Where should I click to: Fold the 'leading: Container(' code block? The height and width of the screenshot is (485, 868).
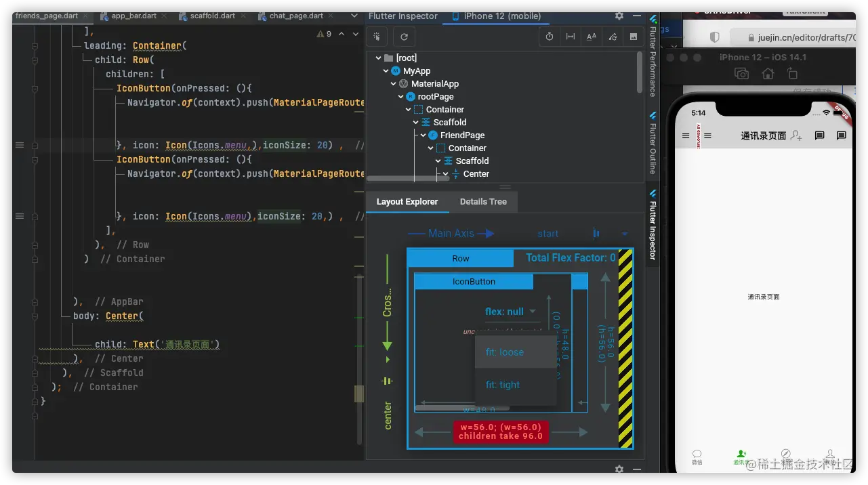(35, 46)
